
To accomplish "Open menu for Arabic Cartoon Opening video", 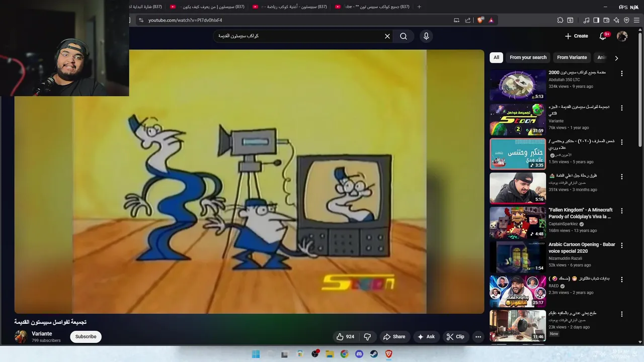I will click(621, 245).
